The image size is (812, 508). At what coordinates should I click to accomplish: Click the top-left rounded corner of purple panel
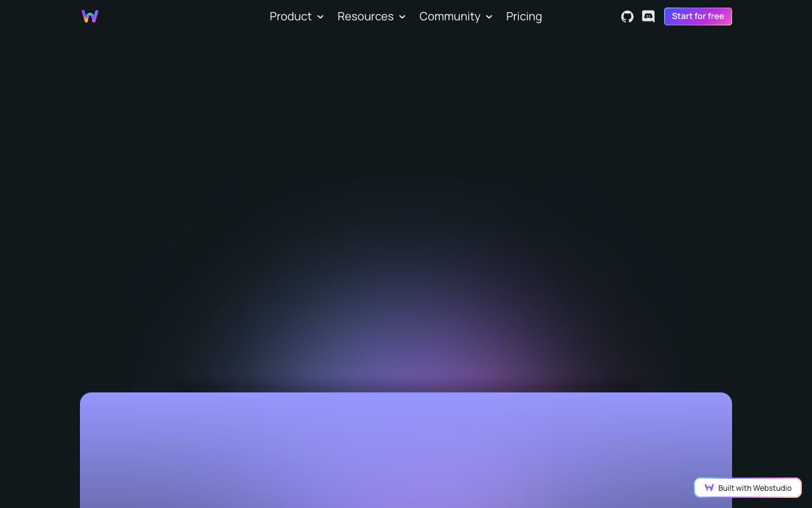tap(86, 398)
